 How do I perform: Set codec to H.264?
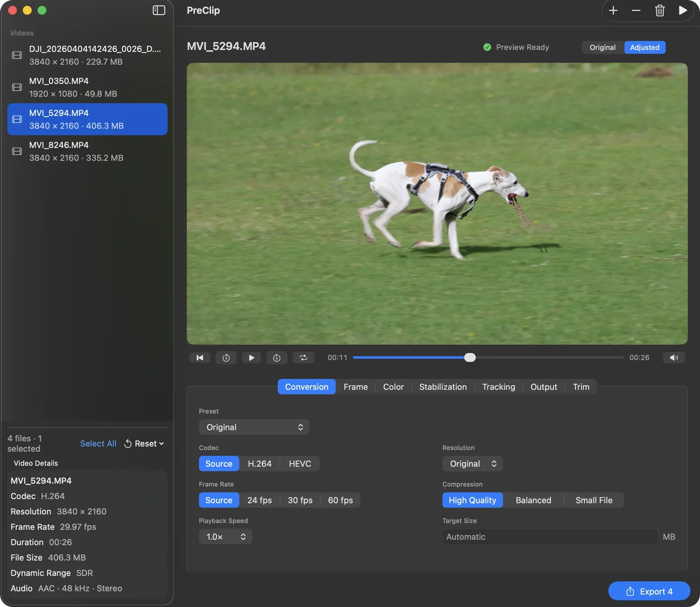pos(259,464)
